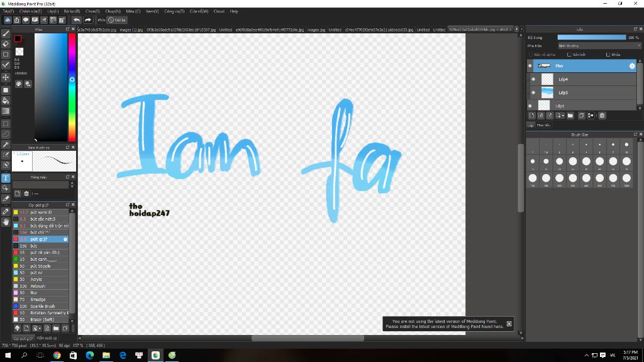
Task: Click the brush folder icon in brush panel
Action: [56, 328]
